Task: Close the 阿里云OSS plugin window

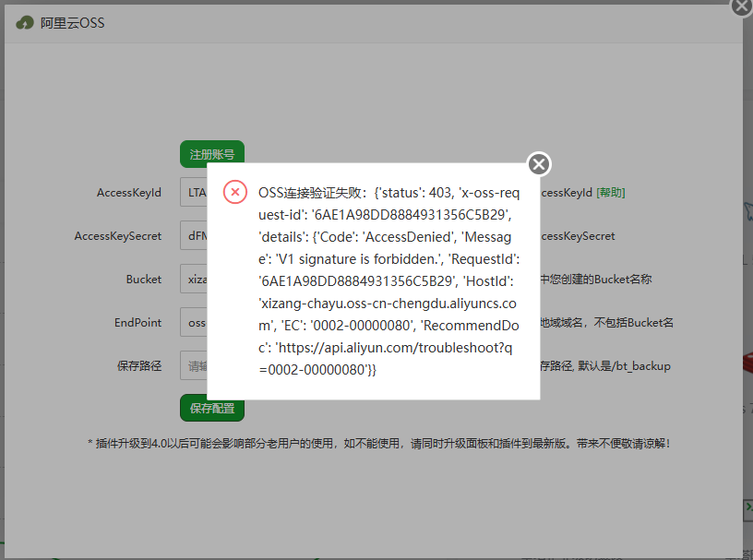Action: 742,6
